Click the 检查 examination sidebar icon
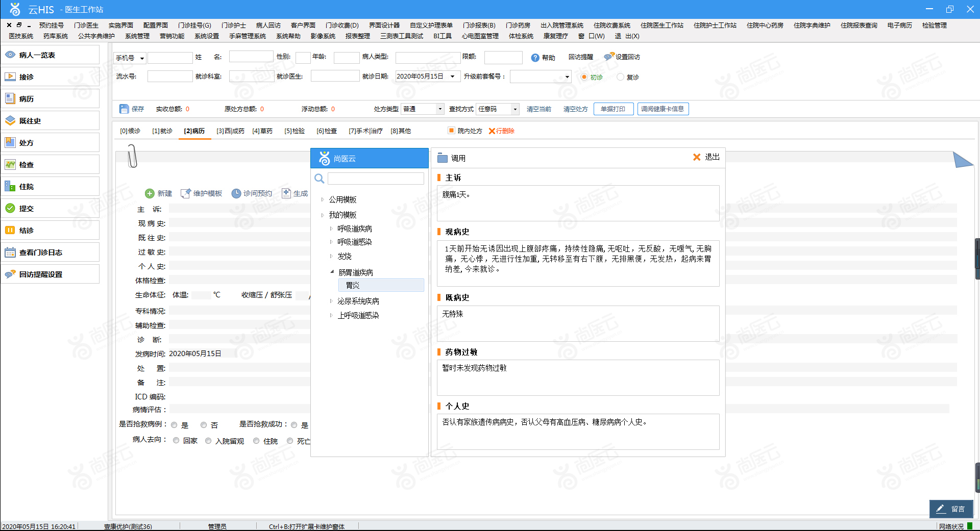This screenshot has width=980, height=531. (x=10, y=164)
